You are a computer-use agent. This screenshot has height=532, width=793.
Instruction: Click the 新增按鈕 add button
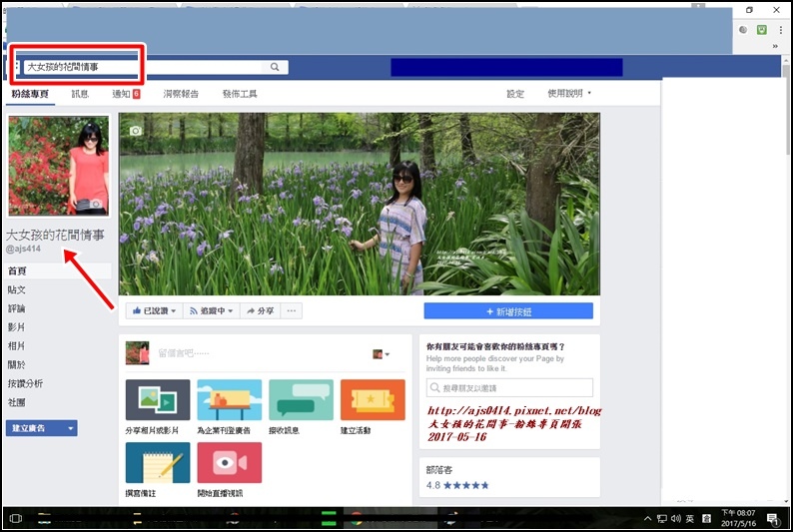(x=508, y=311)
